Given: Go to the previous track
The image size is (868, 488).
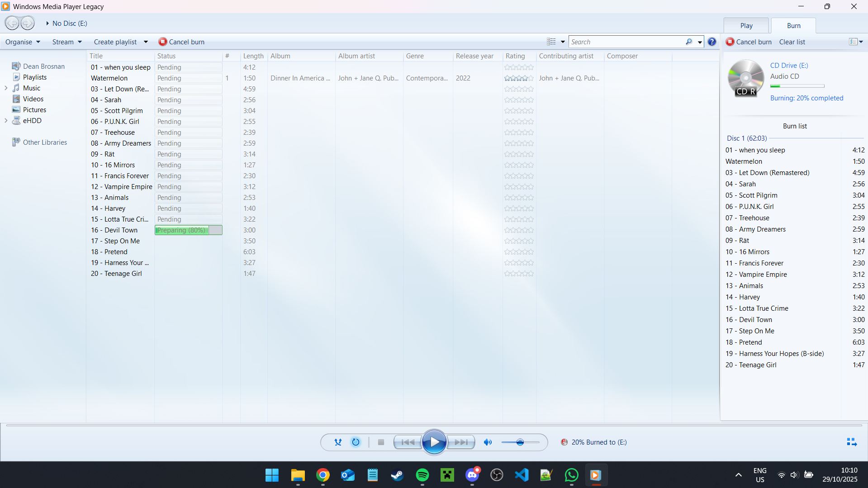Looking at the screenshot, I should tap(408, 442).
